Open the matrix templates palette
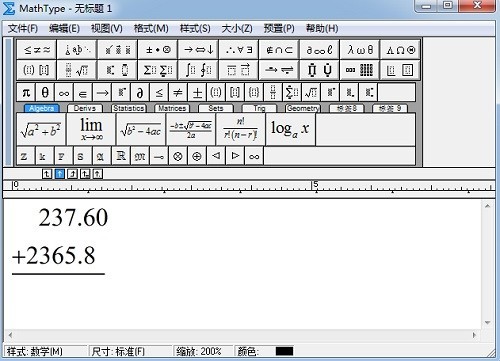This screenshot has width=500, height=361. [360, 70]
